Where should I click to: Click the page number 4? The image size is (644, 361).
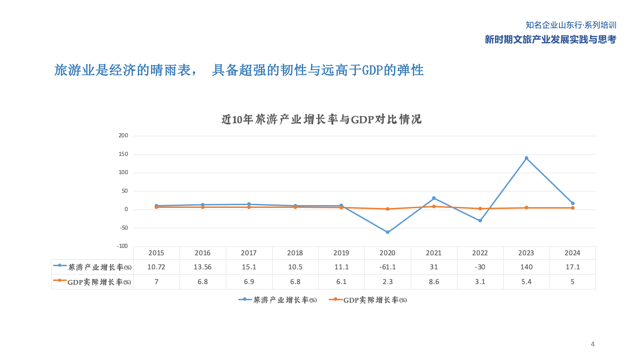(592, 344)
